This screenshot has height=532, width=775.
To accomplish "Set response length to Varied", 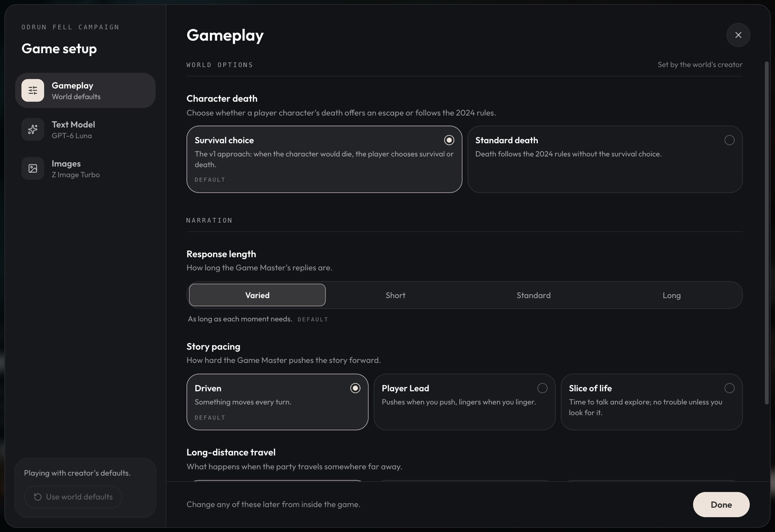I will coord(257,295).
